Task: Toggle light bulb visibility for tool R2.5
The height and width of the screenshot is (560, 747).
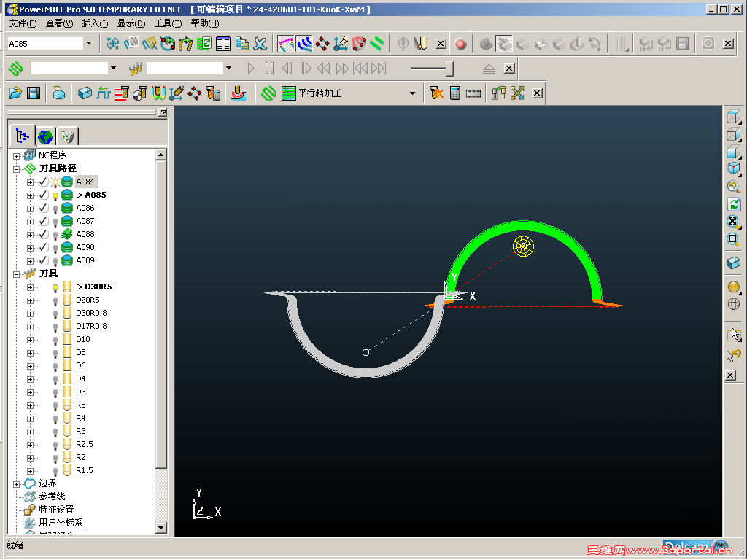Action: pos(55,444)
